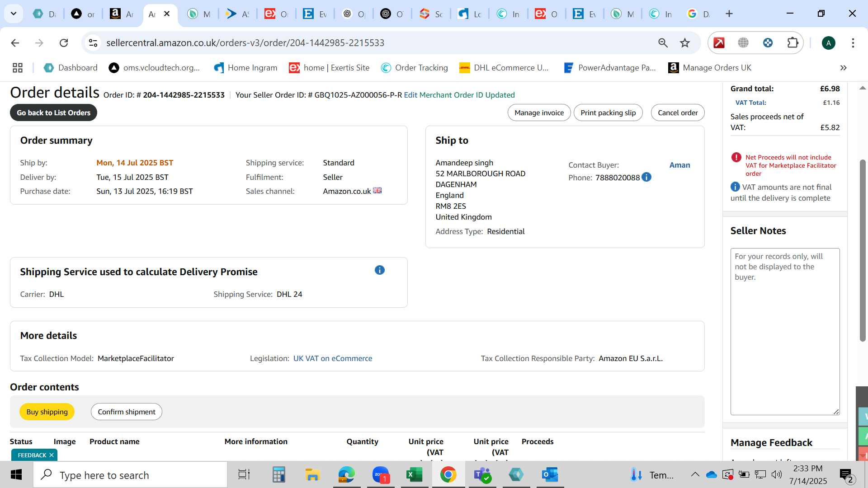Close the active Amazon tab
Viewport: 868px width, 488px height.
tap(167, 14)
